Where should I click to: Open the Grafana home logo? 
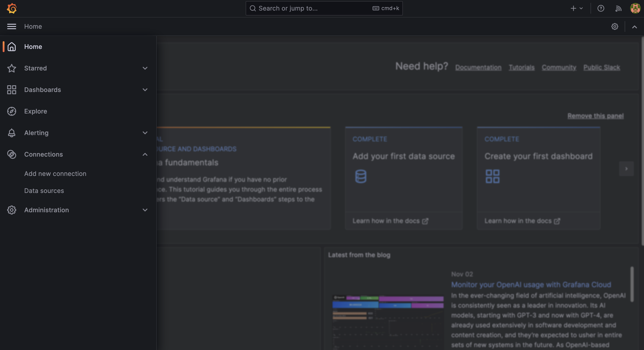coord(11,8)
